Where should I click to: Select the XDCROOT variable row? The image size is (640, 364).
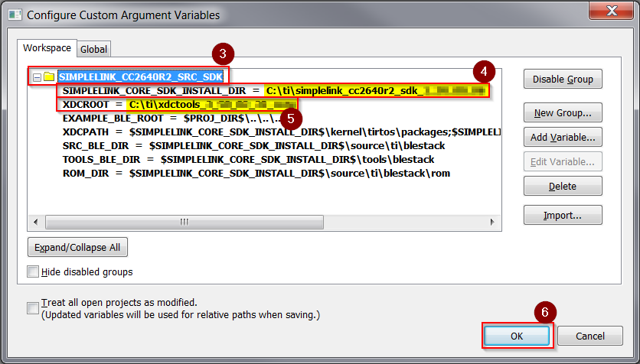178,104
